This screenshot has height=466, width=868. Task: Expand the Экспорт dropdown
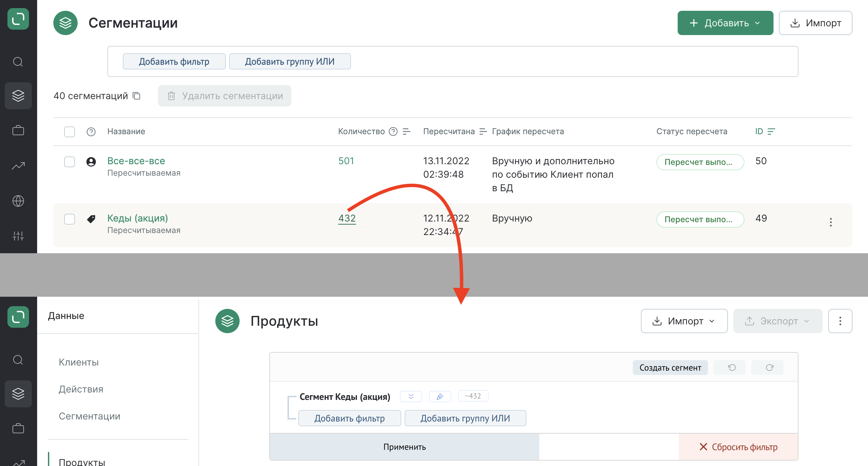click(778, 321)
